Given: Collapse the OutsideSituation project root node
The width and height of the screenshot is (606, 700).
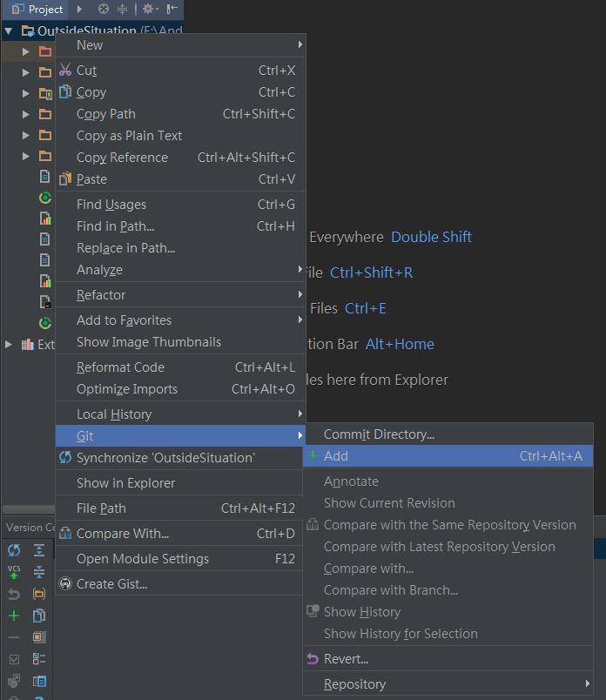Looking at the screenshot, I should (x=9, y=31).
